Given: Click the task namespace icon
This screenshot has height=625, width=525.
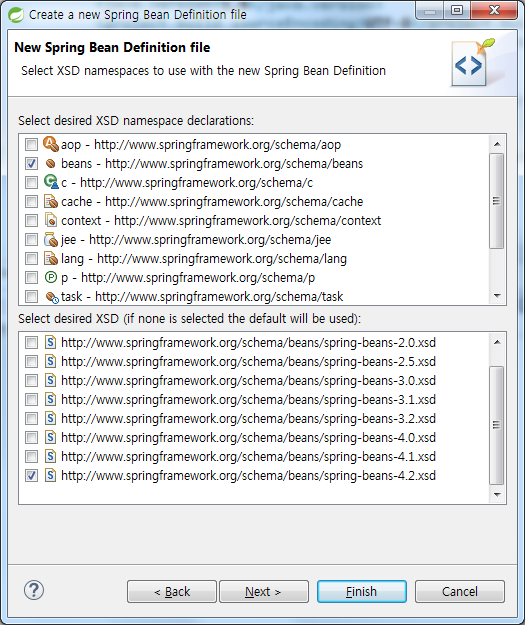Looking at the screenshot, I should coord(52,297).
